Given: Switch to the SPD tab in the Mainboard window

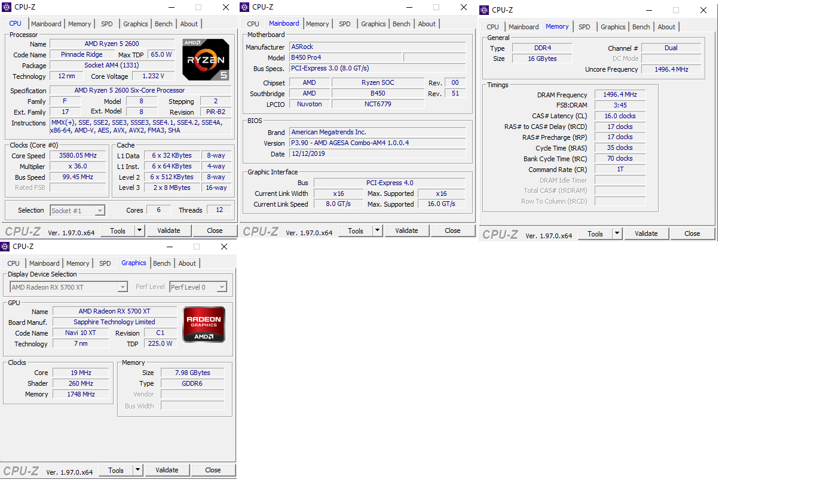Looking at the screenshot, I should pyautogui.click(x=345, y=24).
